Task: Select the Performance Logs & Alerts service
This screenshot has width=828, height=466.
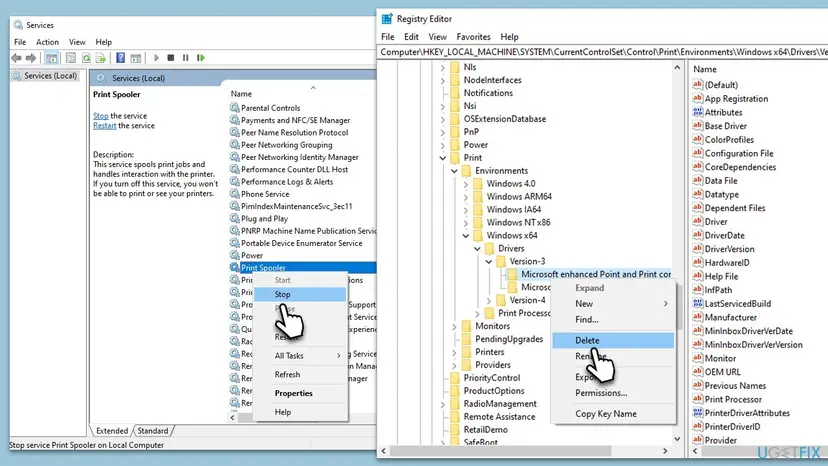Action: [287, 182]
